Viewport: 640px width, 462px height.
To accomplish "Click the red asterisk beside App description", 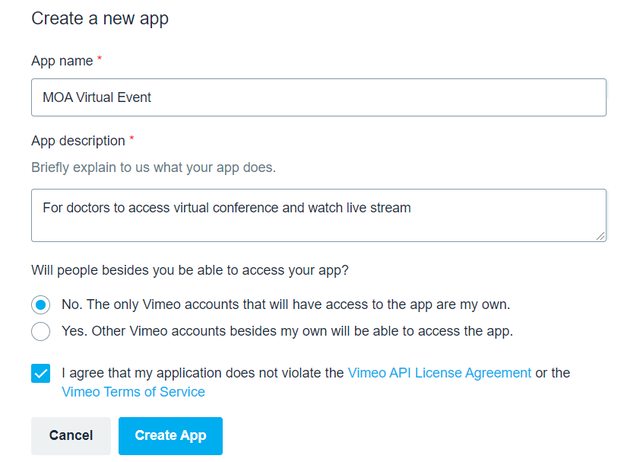I will (132, 140).
